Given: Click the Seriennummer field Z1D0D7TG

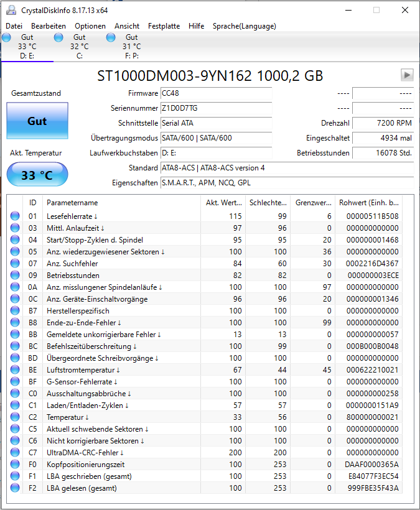Looking at the screenshot, I should [217, 108].
